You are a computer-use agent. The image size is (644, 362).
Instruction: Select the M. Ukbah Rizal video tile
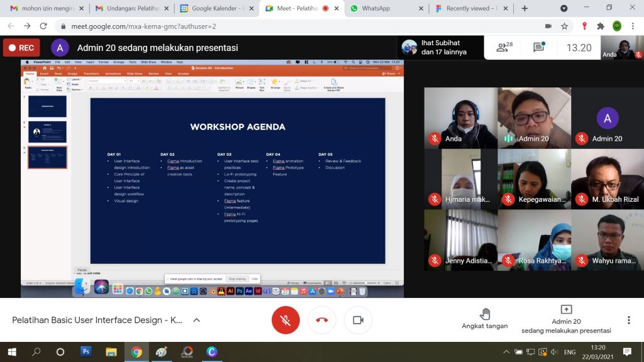point(607,179)
